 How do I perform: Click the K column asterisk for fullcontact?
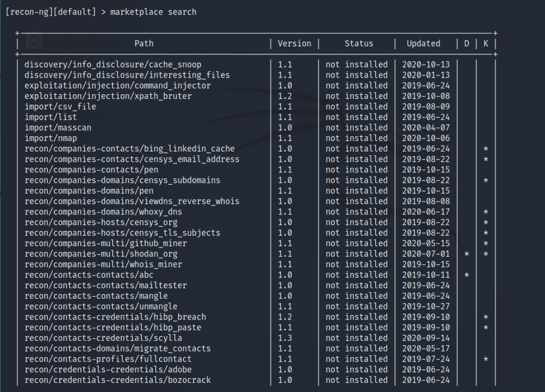pyautogui.click(x=486, y=359)
